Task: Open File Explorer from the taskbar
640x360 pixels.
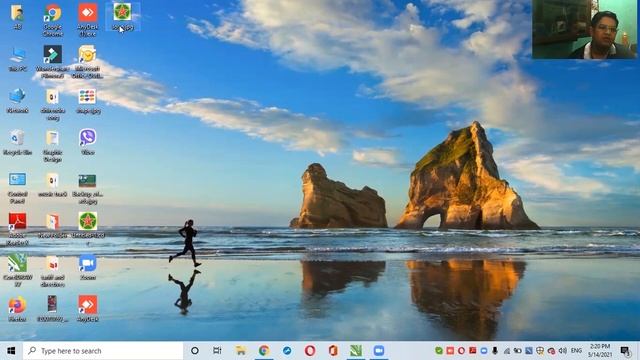Action: pos(241,351)
